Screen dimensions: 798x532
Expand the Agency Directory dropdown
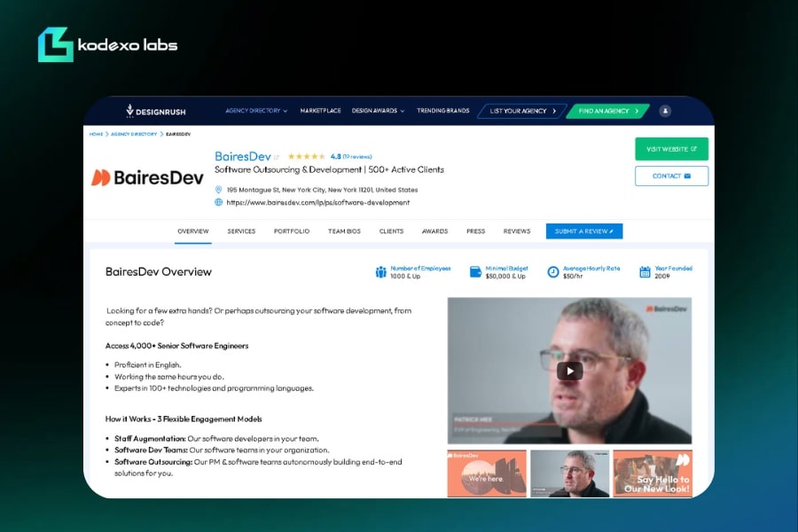[x=256, y=111]
